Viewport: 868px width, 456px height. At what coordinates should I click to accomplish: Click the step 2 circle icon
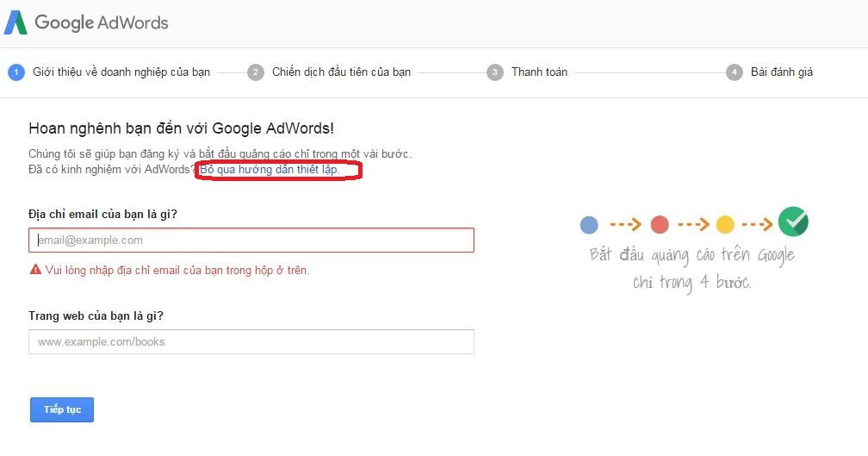[255, 72]
